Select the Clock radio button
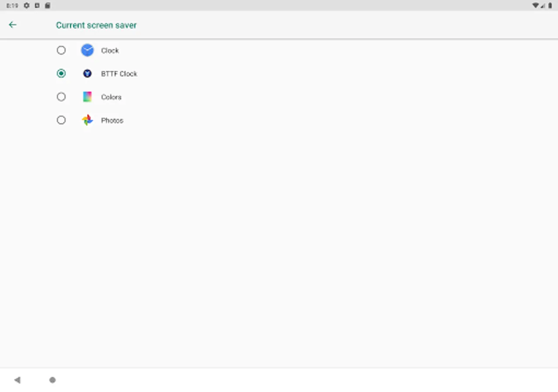 pyautogui.click(x=61, y=51)
